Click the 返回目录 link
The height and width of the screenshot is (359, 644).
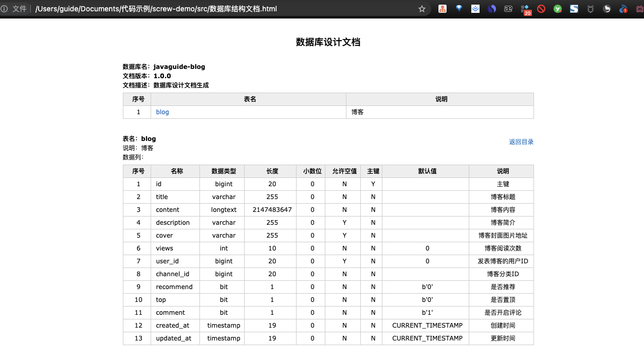point(521,141)
